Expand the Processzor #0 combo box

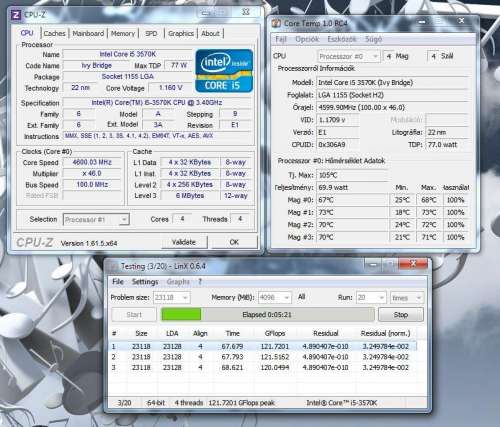click(349, 56)
